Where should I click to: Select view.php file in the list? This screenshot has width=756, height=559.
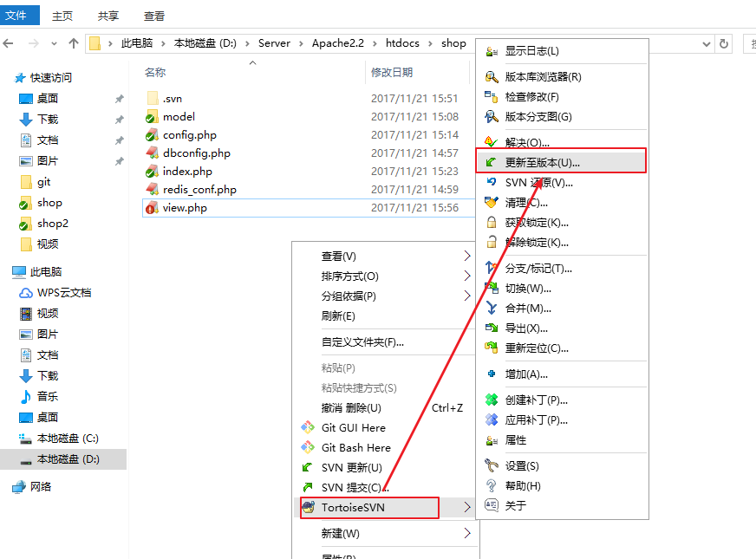[185, 208]
